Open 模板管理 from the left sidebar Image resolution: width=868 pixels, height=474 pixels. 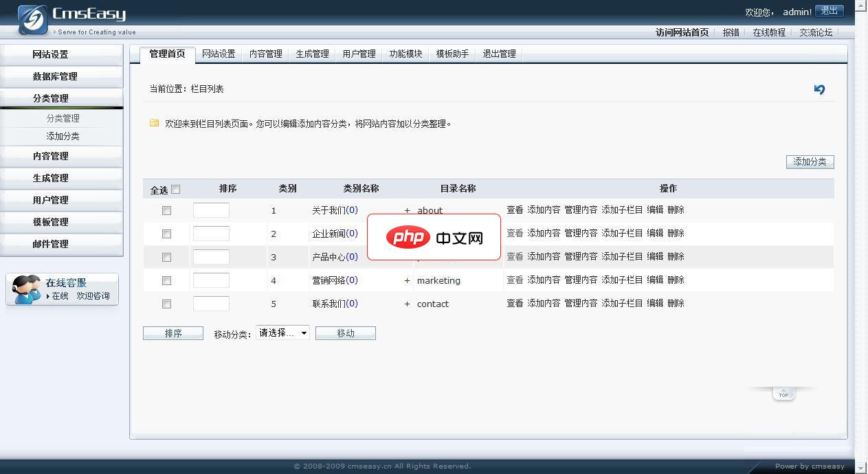coord(63,222)
